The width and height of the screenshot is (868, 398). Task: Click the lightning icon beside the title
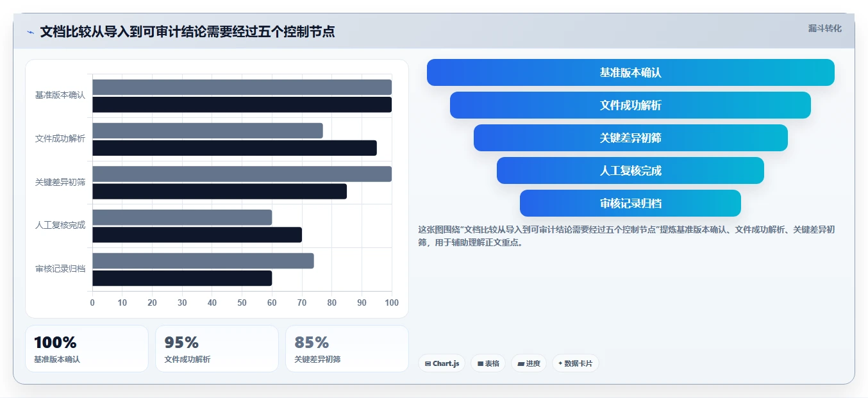point(30,32)
